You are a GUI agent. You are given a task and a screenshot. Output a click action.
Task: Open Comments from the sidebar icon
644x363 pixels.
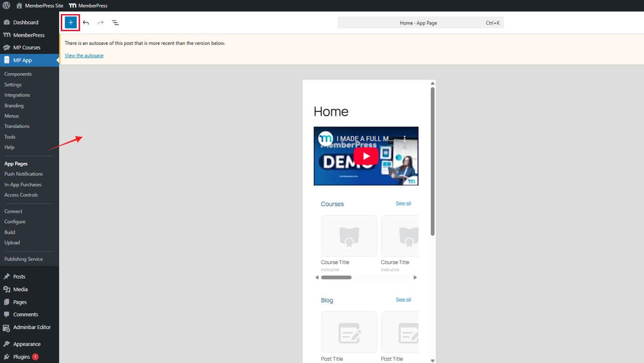point(7,314)
